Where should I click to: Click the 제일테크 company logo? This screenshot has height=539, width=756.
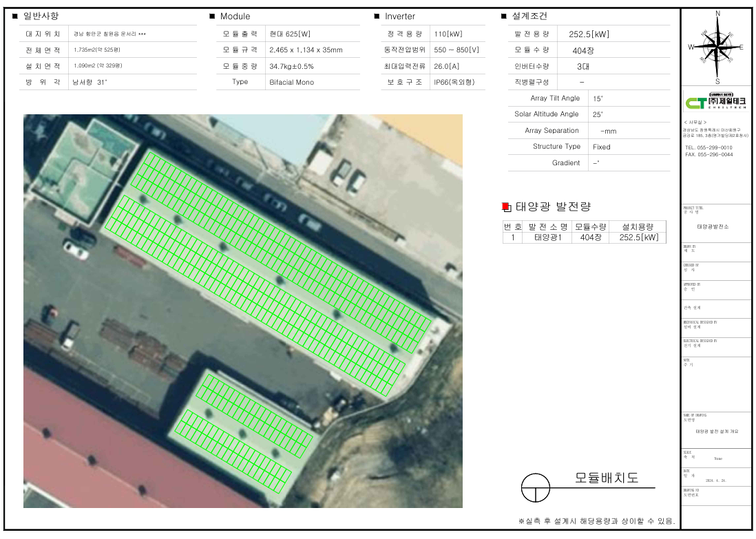tap(717, 103)
